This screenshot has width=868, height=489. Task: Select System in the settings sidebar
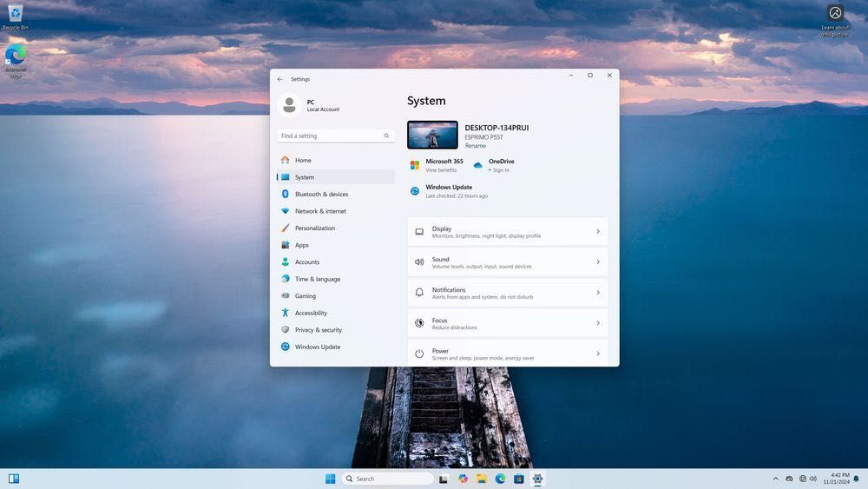[335, 177]
